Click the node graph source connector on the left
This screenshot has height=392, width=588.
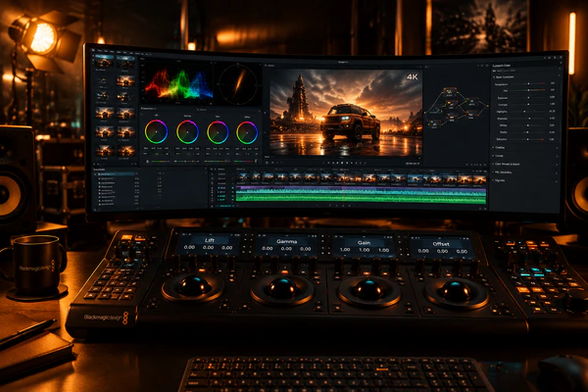426,112
